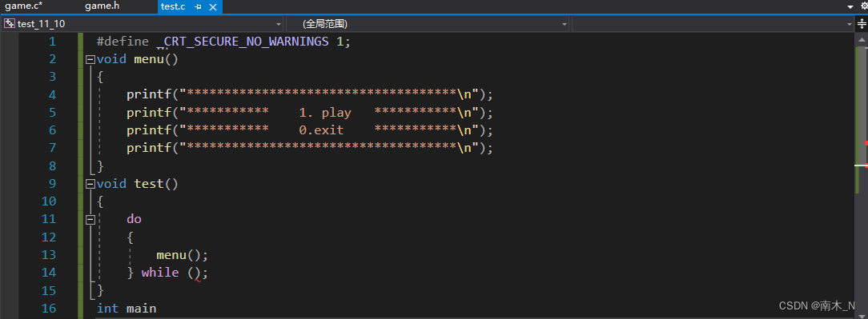Screen dimensions: 868x319
Task: Click line number 9 in the gutter
Action: pos(53,184)
